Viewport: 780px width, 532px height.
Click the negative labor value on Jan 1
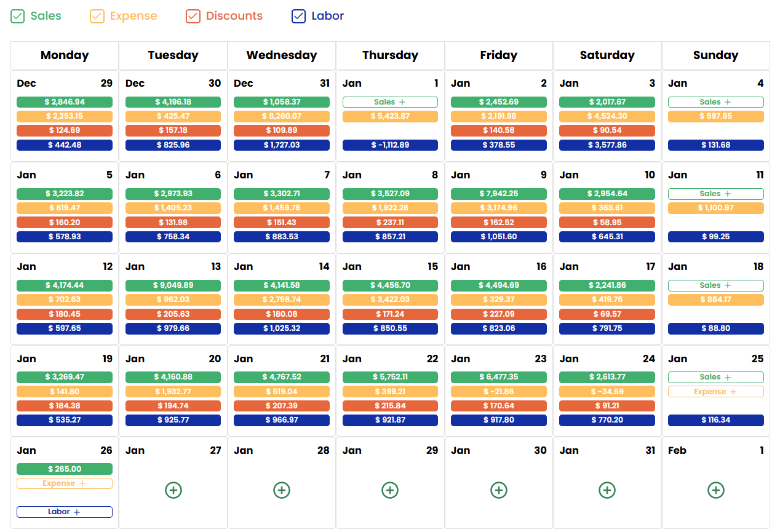(x=390, y=145)
